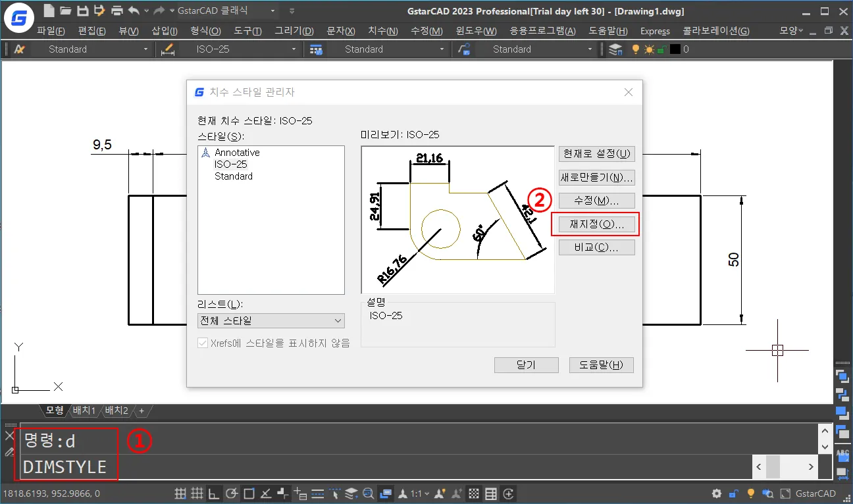Open the quick access toolbar customize arrow

coord(292,11)
